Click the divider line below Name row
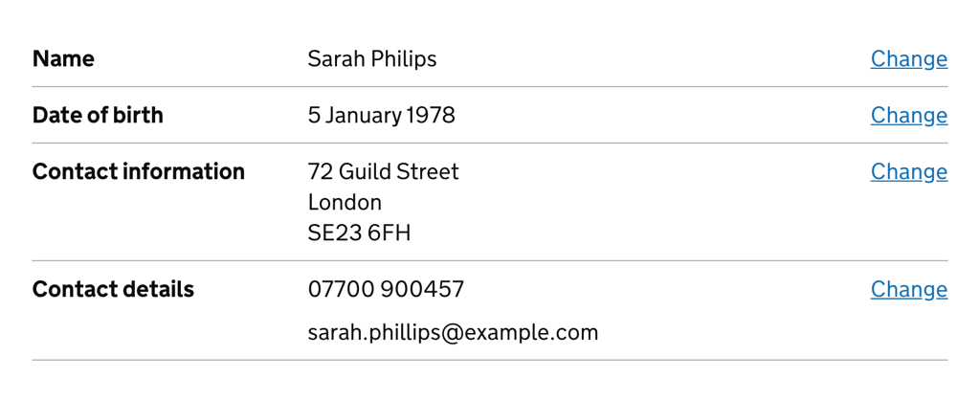Screen dimensions: 980x400 point(490,87)
